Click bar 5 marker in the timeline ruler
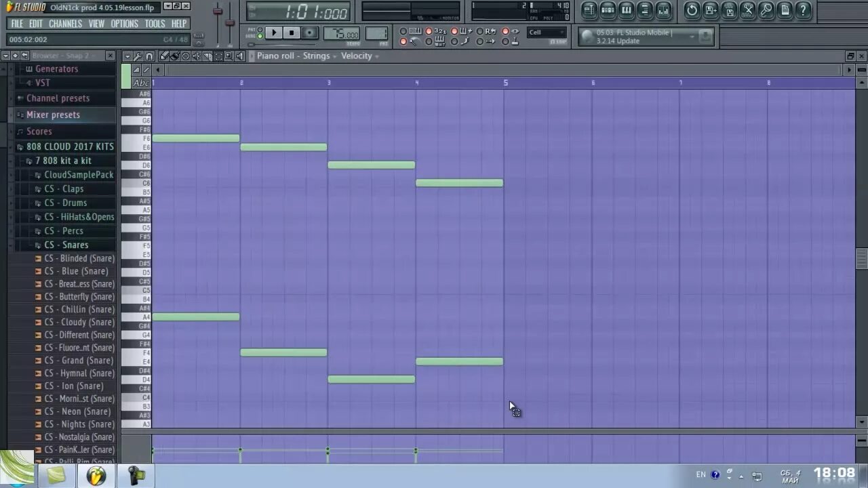 [505, 83]
